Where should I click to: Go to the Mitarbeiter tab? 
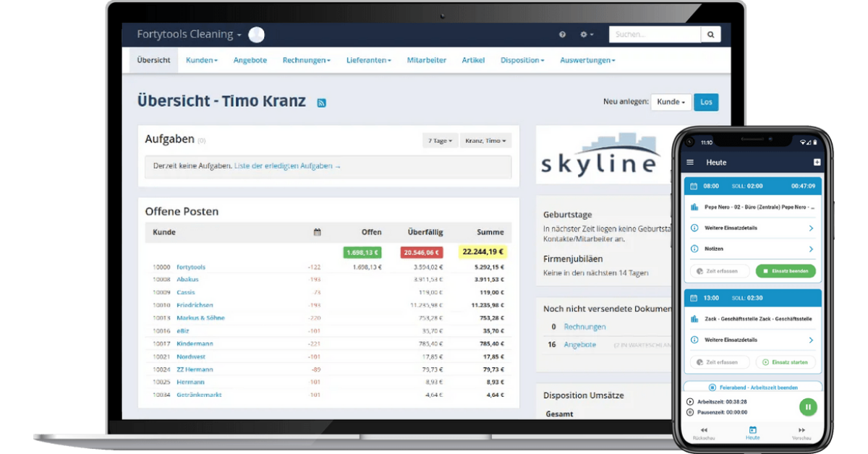pos(426,60)
